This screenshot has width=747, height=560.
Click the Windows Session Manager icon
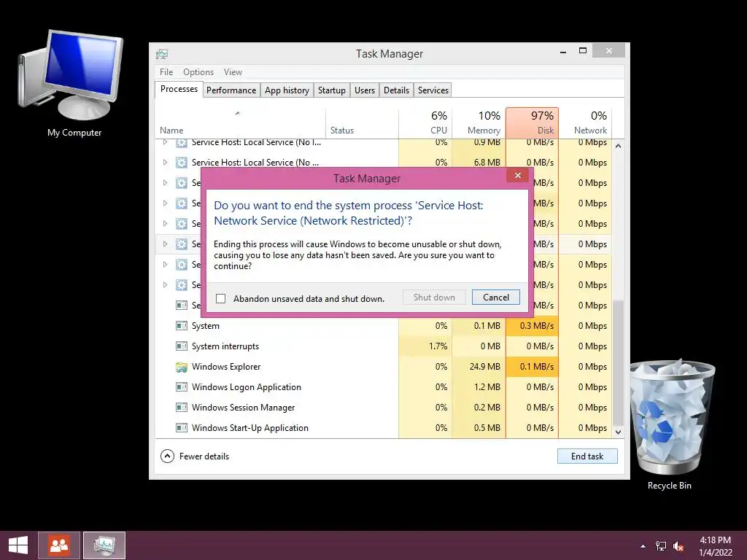point(181,408)
